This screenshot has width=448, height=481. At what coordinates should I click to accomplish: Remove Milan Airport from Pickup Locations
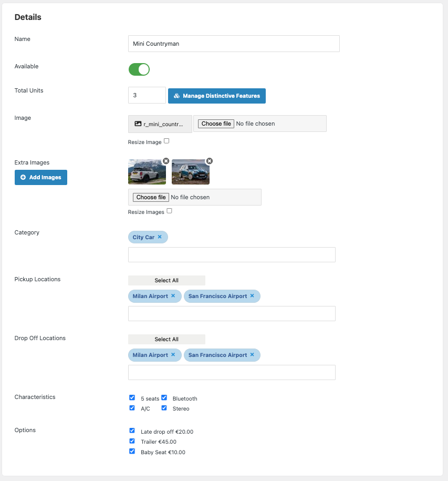pyautogui.click(x=173, y=296)
